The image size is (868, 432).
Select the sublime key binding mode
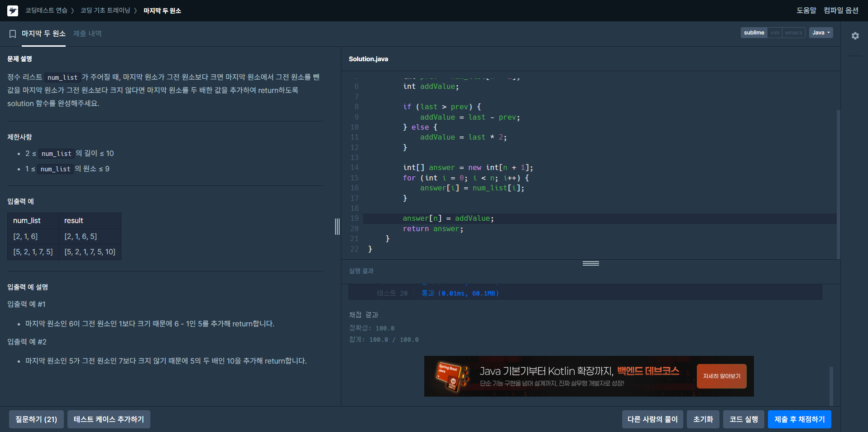tap(754, 33)
